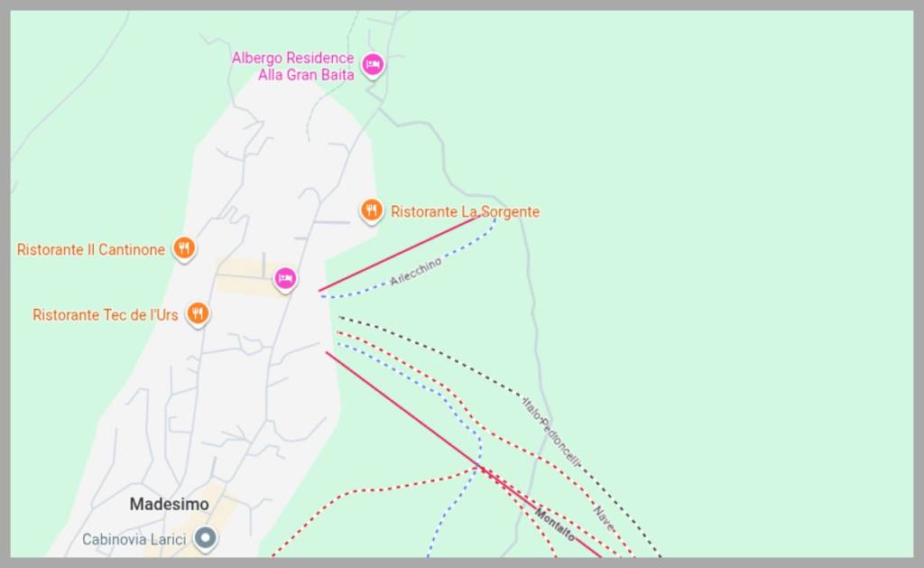Click the Ristorante La Sorgente text label
The width and height of the screenshot is (924, 568).
click(465, 212)
